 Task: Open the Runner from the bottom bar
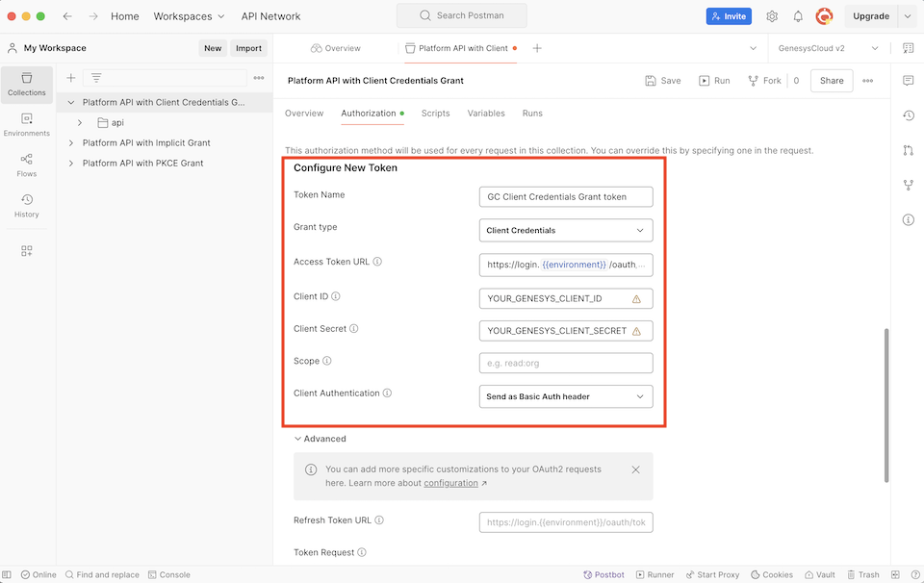(655, 574)
